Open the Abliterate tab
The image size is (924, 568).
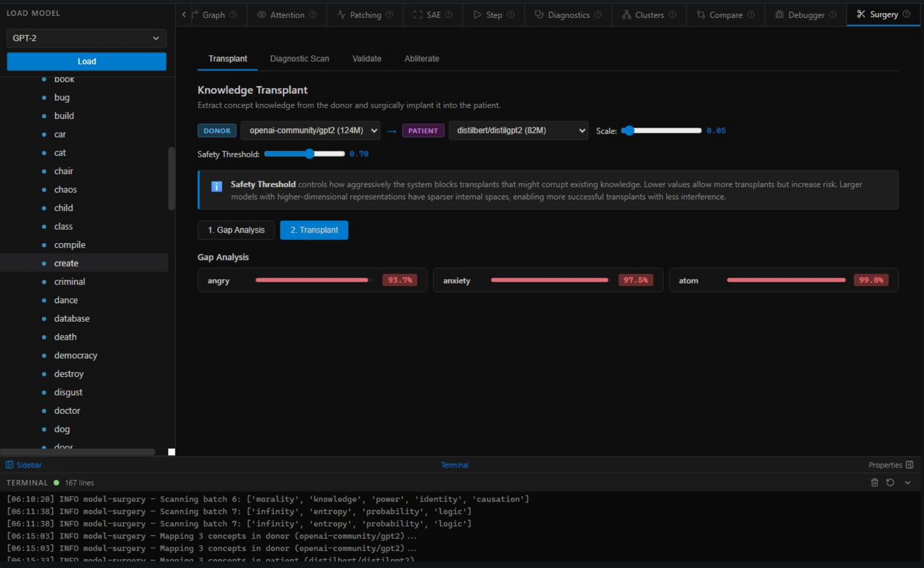click(421, 58)
